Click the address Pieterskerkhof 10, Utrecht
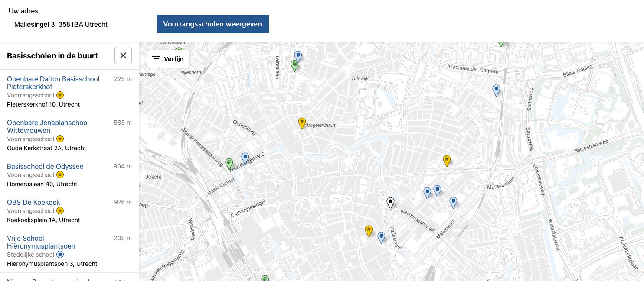 (x=43, y=104)
